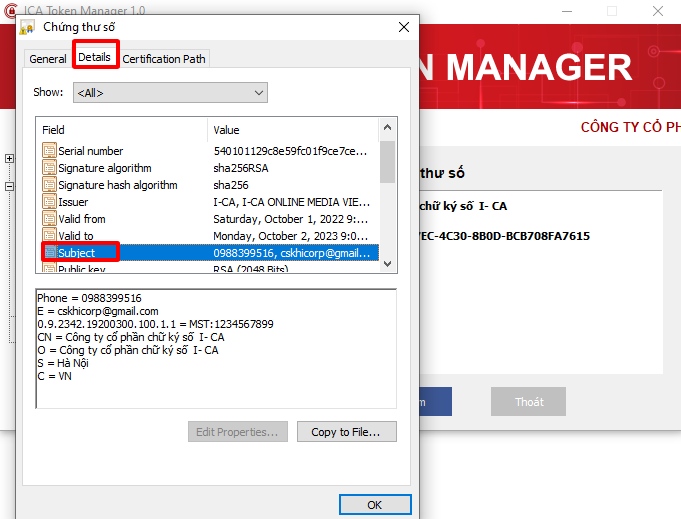Click the Thoát button

click(529, 402)
